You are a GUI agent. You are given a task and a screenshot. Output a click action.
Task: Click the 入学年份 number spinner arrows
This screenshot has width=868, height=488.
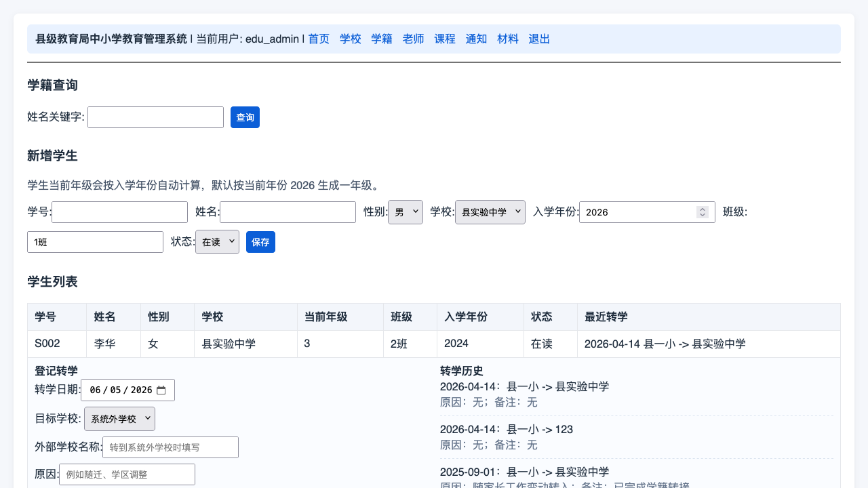[703, 212]
